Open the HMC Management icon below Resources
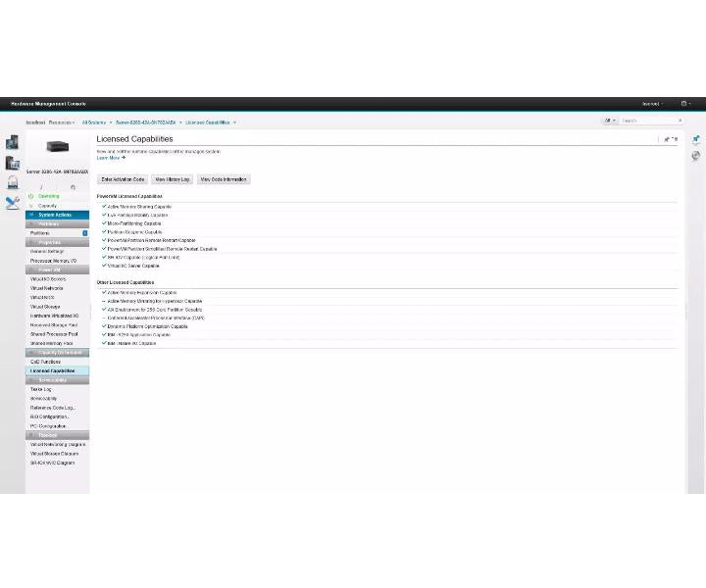 point(12,163)
